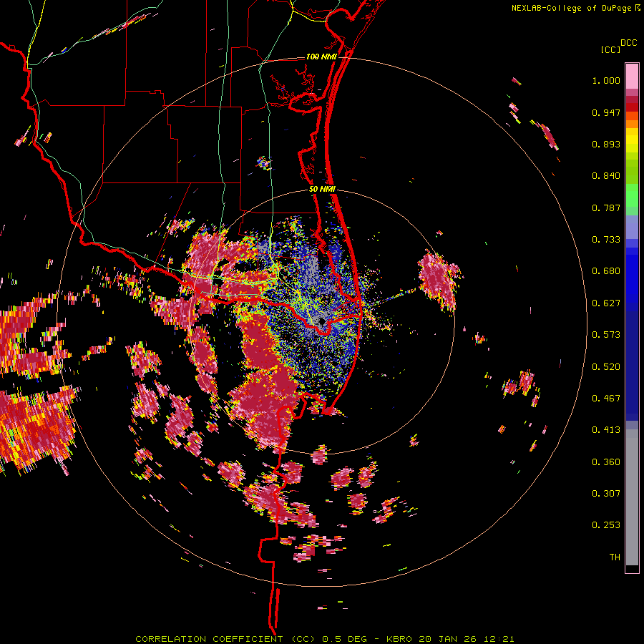
Task: Click the 0.253 color scale value
Action: 606,525
